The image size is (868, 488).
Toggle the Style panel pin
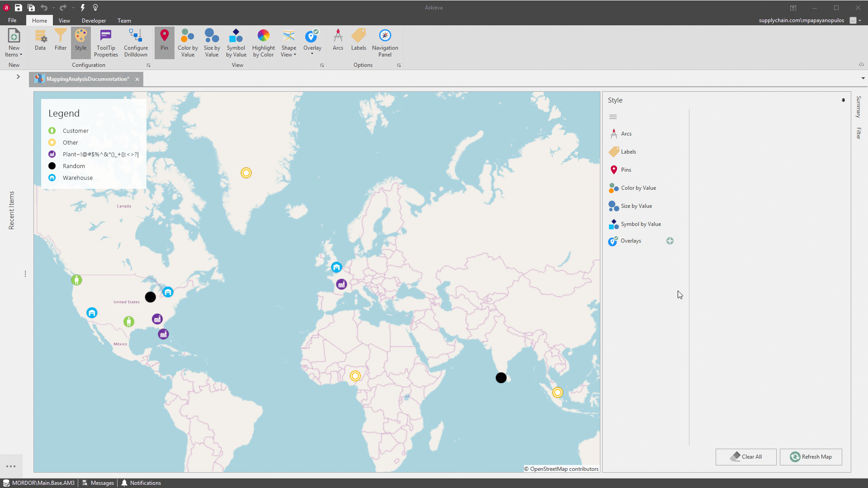click(x=843, y=100)
